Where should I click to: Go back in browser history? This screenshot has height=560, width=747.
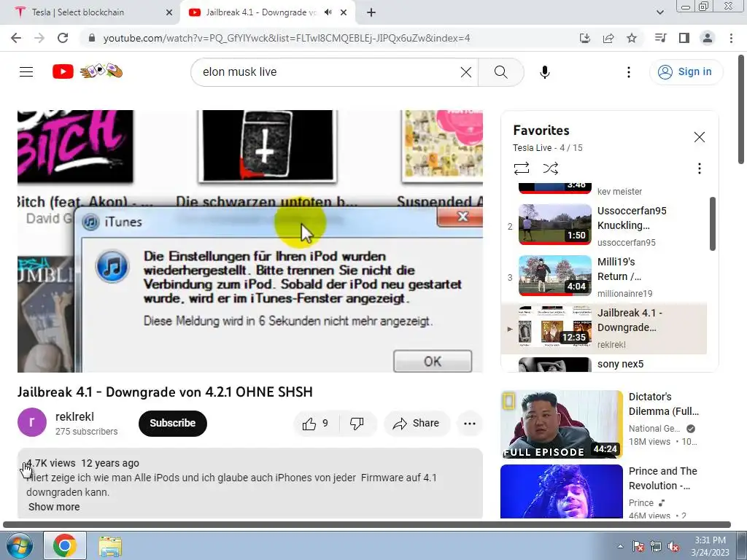[16, 38]
